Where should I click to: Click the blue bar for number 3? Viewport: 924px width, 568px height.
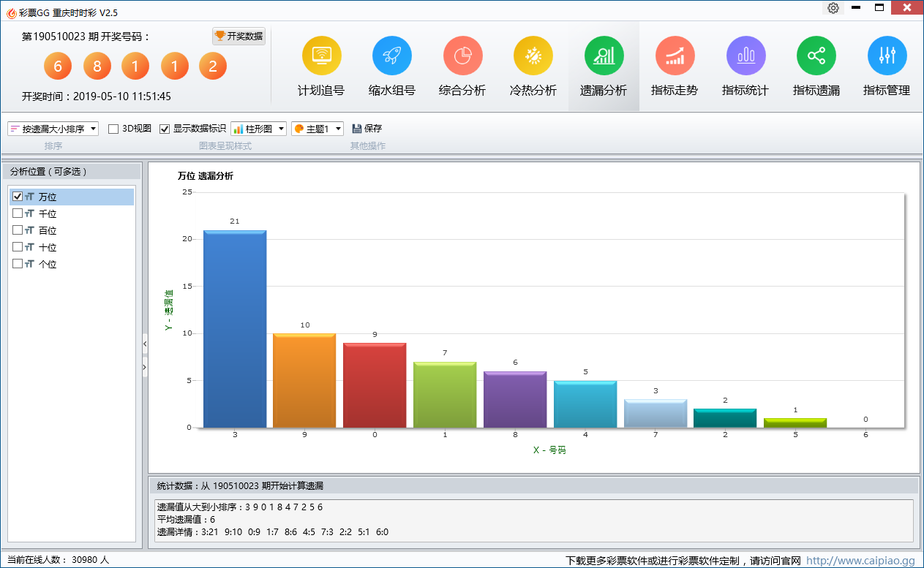(235, 329)
